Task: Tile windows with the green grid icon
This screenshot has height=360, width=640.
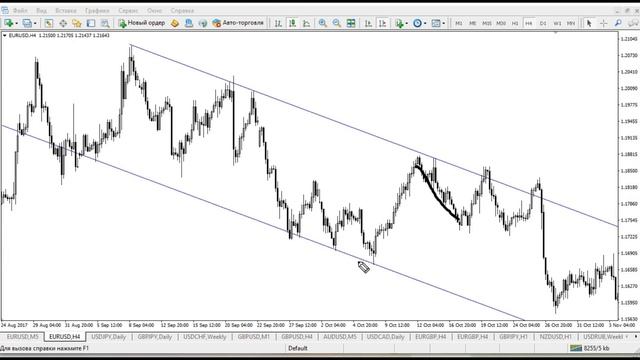Action: [x=351, y=23]
